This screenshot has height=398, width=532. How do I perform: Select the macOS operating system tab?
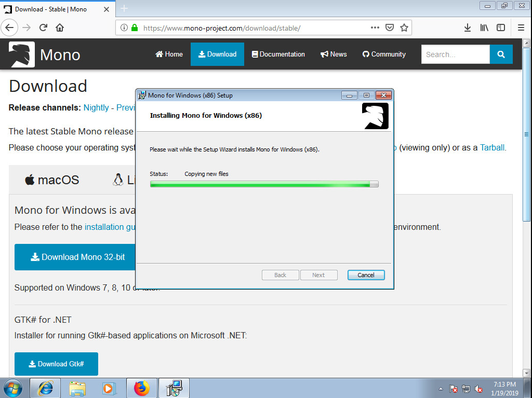(52, 180)
